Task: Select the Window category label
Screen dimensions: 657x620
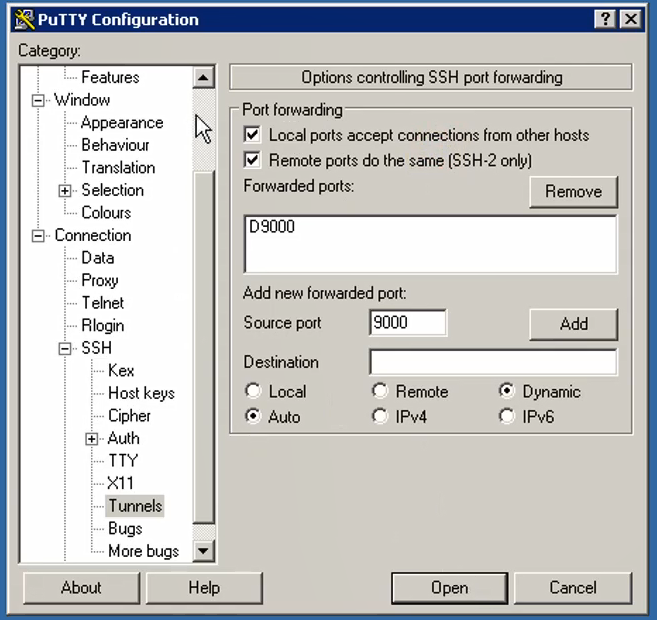Action: pyautogui.click(x=82, y=100)
